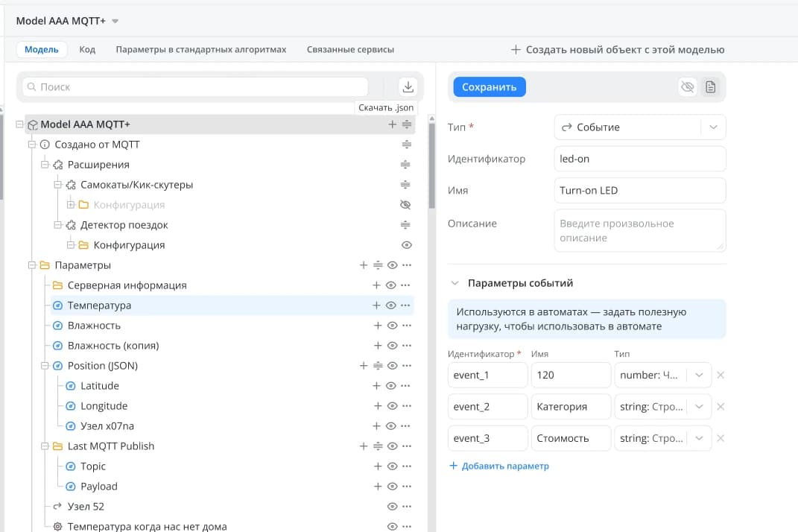Click the collapse-all icon in Position (JSON) row

click(x=378, y=366)
